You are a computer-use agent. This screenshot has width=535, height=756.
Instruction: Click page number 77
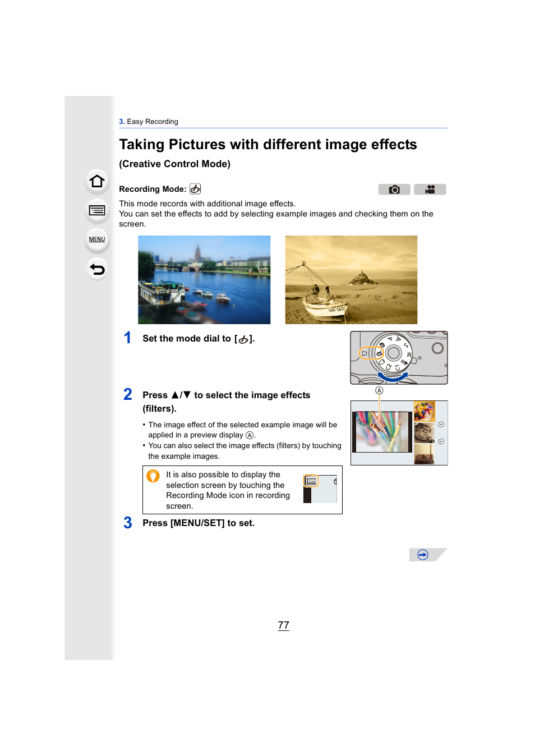tap(284, 625)
